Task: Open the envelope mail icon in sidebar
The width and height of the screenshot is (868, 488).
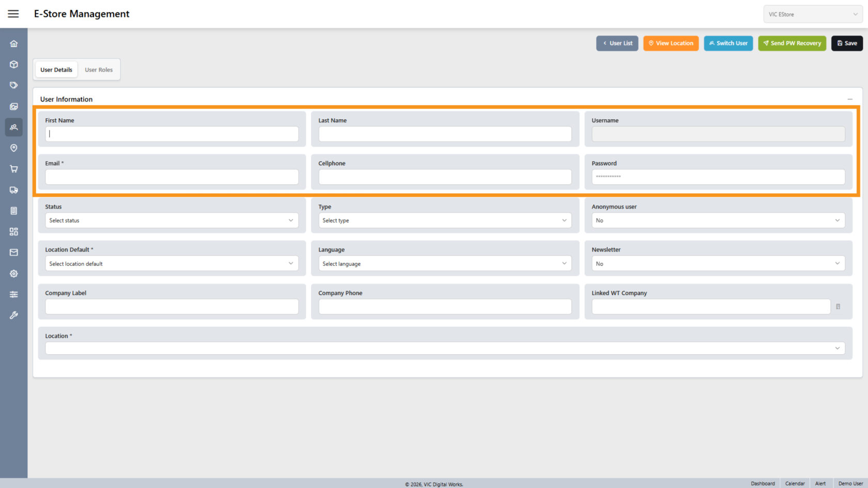Action: click(x=14, y=253)
